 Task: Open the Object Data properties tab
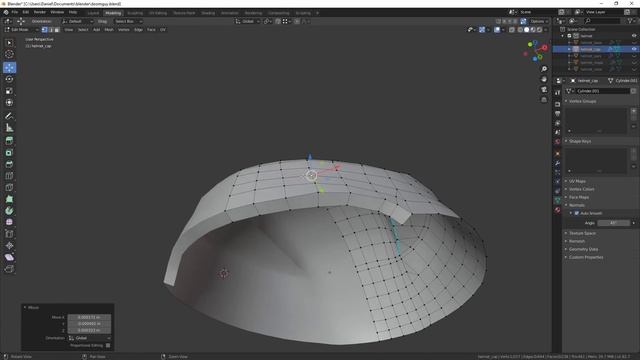[x=558, y=200]
